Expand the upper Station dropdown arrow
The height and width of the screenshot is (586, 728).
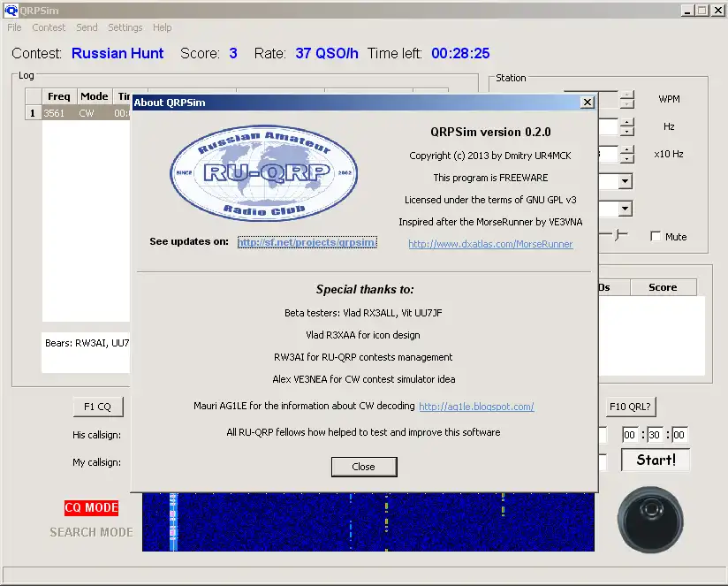coord(626,181)
